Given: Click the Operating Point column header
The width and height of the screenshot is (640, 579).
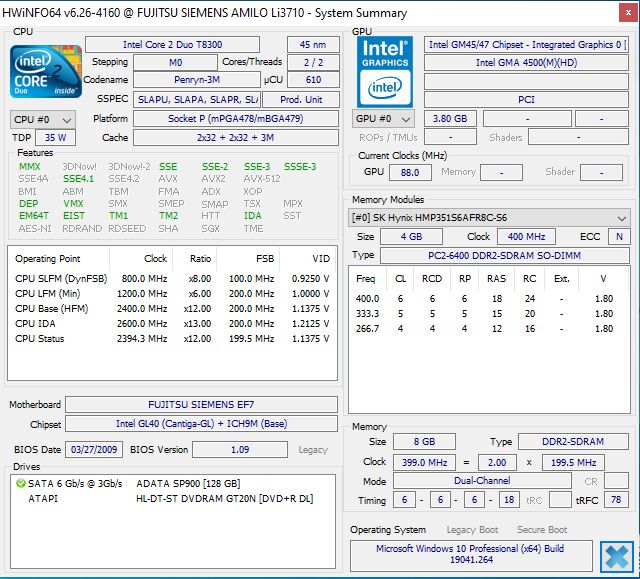Looking at the screenshot, I should tap(59, 259).
